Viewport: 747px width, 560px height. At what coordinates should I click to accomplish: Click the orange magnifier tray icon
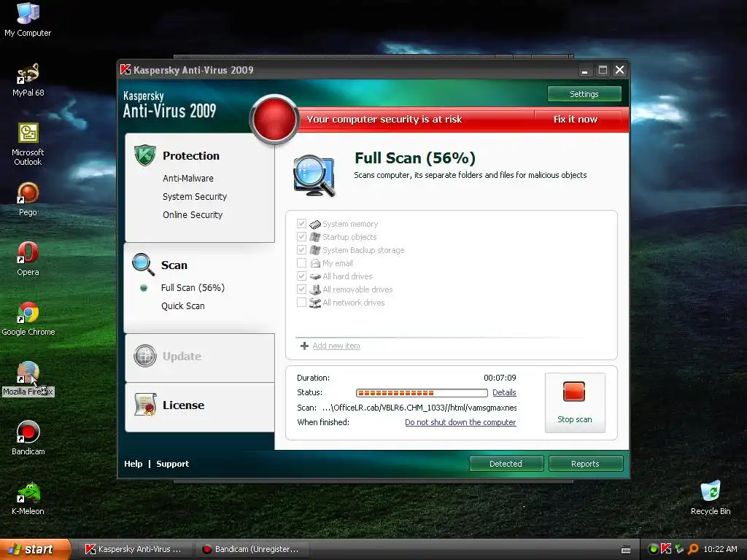click(693, 549)
